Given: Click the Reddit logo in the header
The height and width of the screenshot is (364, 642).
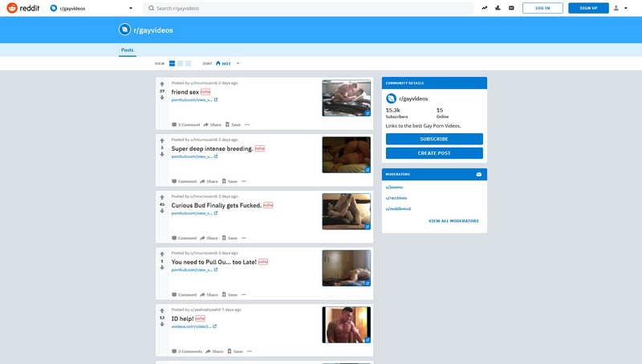Looking at the screenshot, I should click(x=23, y=8).
